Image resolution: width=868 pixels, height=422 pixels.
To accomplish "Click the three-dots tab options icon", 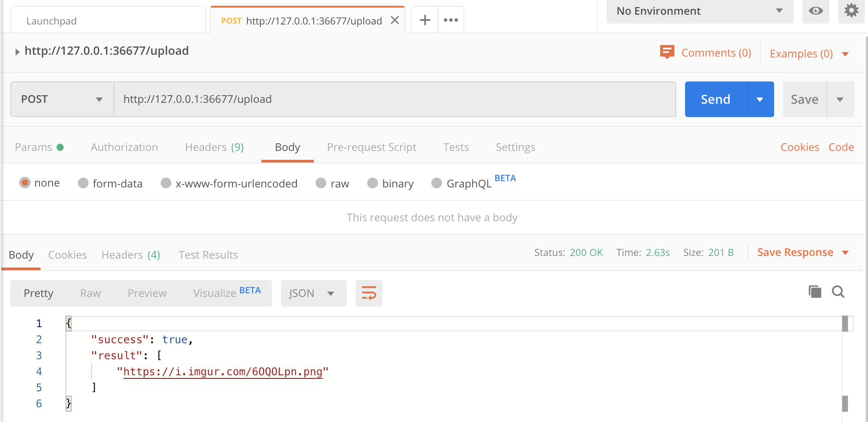I will pyautogui.click(x=451, y=20).
